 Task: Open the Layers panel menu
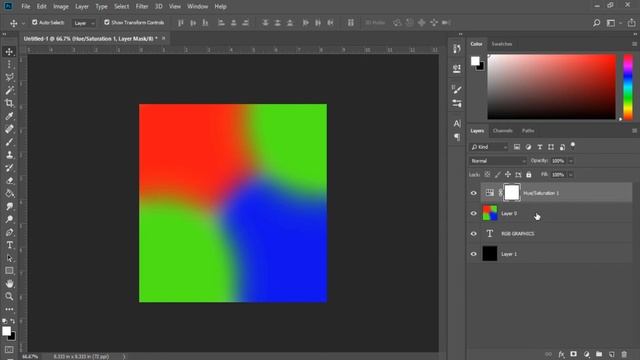click(634, 131)
